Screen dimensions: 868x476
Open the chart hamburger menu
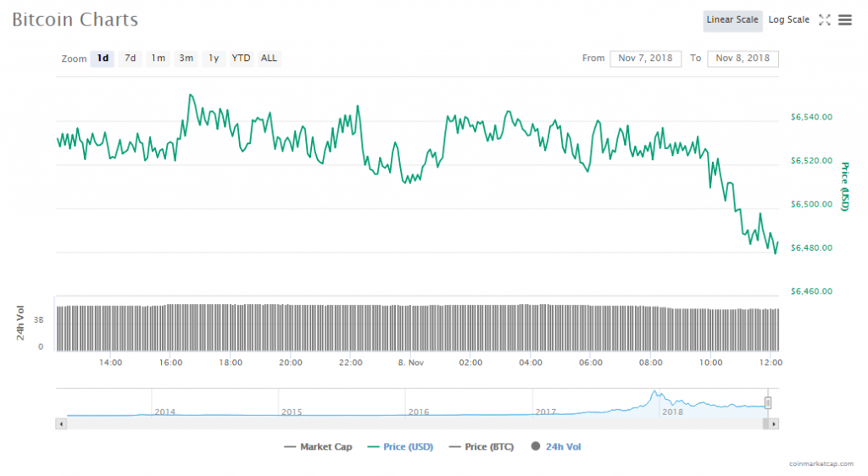click(x=845, y=20)
